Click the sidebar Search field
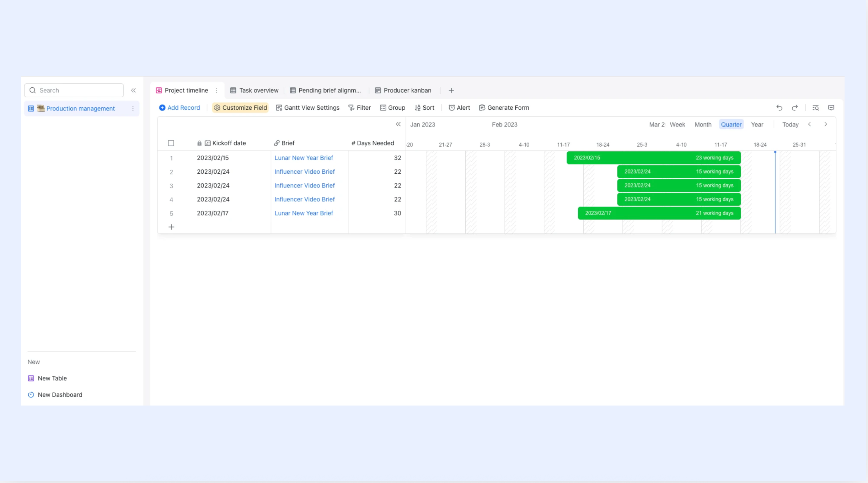This screenshot has width=868, height=483. 74,90
